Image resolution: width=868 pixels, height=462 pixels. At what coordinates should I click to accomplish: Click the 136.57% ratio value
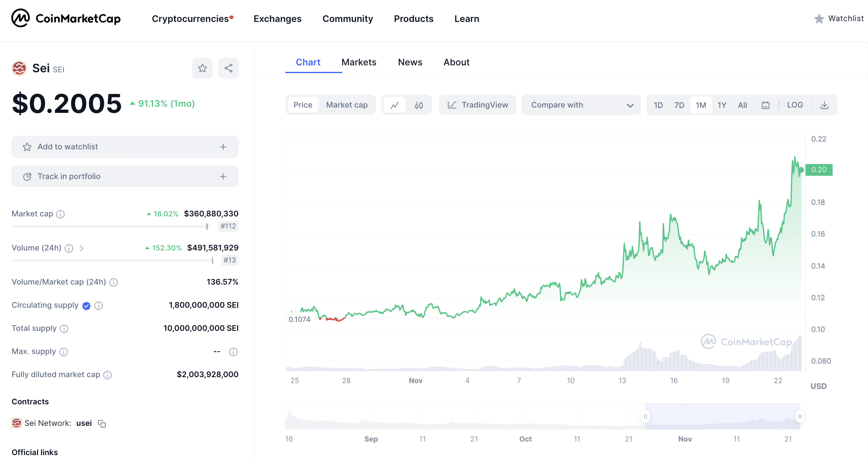pos(222,282)
